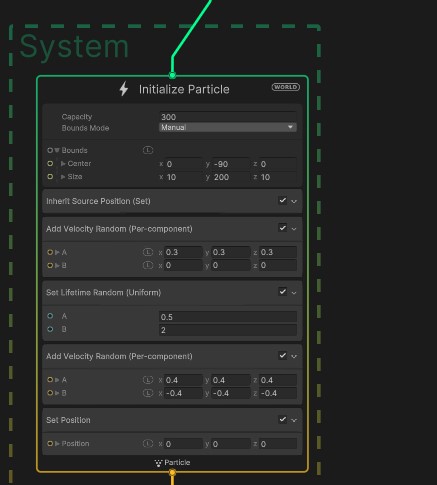Edit the Center y value -90
This screenshot has height=485, width=437.
point(231,164)
